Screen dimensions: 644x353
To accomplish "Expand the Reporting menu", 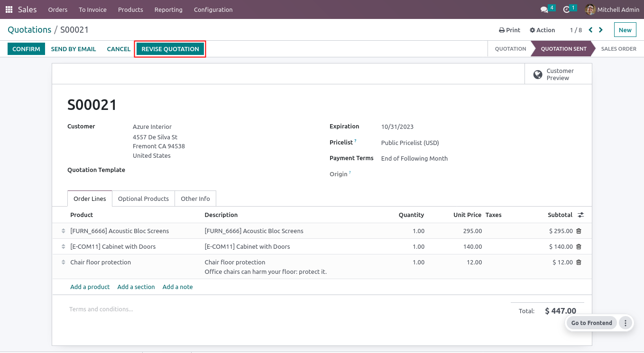I will 168,9.
